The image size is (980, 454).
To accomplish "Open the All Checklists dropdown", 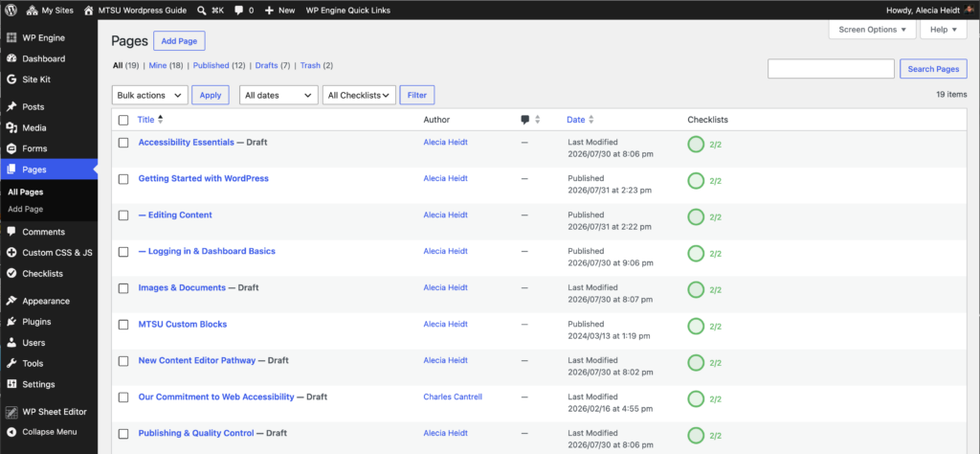I will point(360,95).
